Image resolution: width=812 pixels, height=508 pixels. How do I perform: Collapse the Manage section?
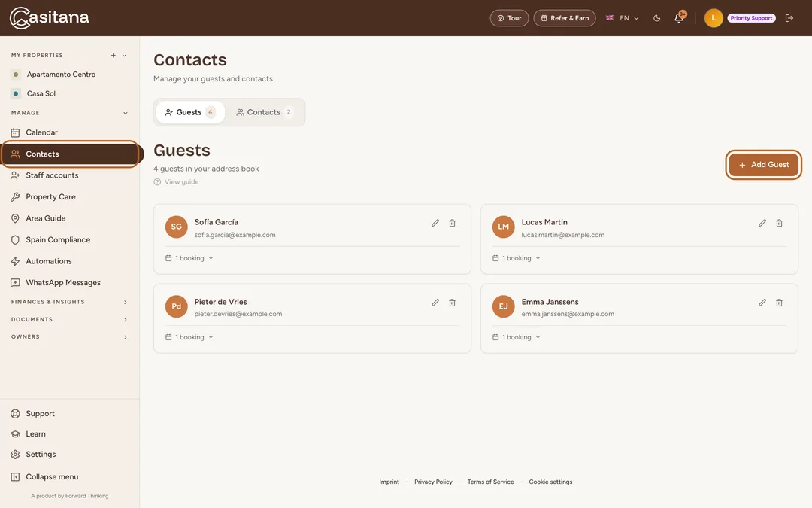coord(126,112)
